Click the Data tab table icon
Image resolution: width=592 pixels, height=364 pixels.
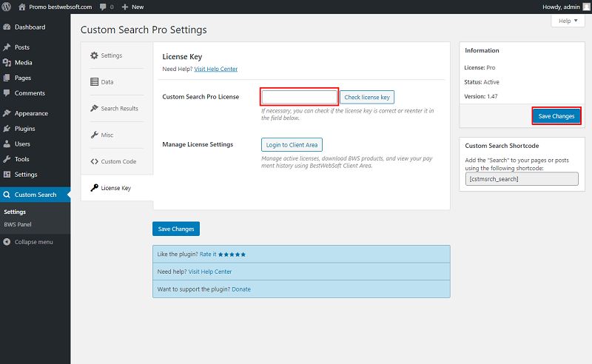[x=94, y=82]
